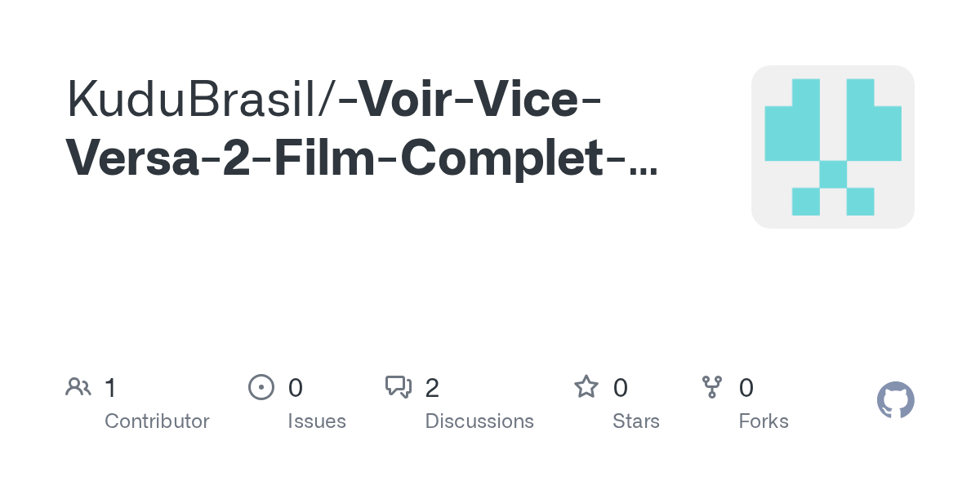Select the Issues label

[317, 421]
